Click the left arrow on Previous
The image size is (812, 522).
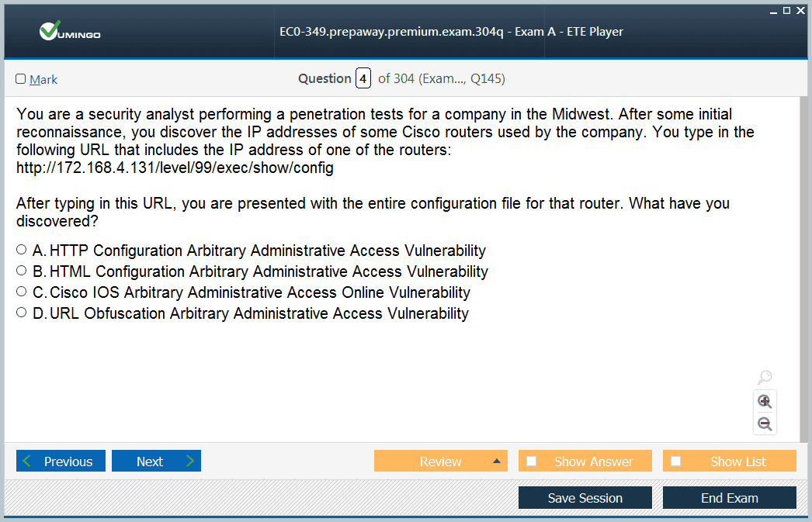[28, 462]
